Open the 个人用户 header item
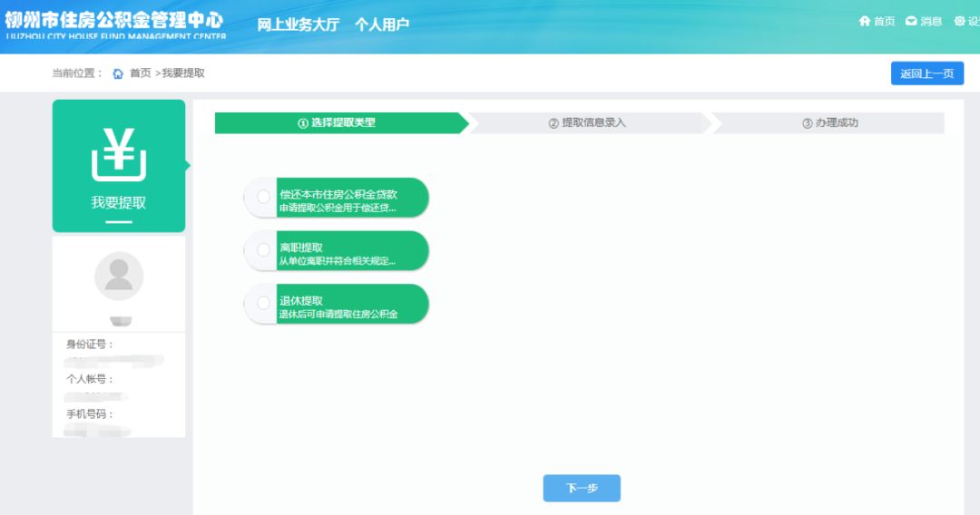 click(x=382, y=24)
